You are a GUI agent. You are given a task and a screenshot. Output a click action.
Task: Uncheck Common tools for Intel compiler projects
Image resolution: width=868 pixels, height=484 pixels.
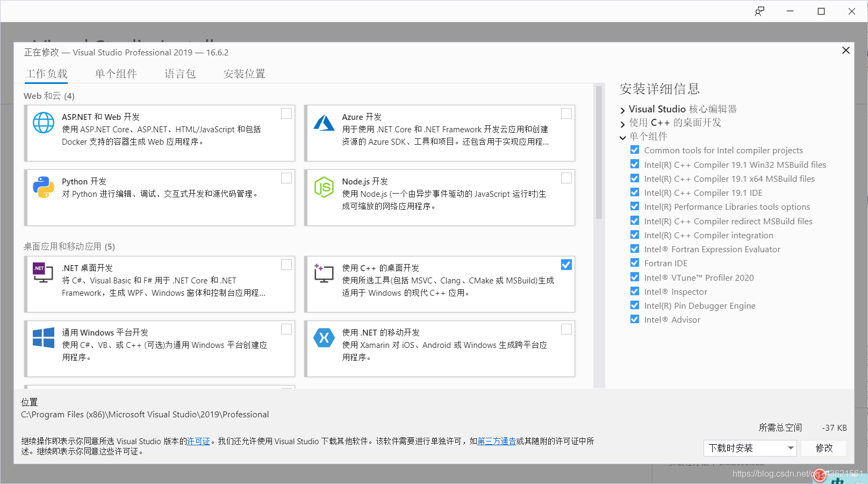click(x=635, y=150)
